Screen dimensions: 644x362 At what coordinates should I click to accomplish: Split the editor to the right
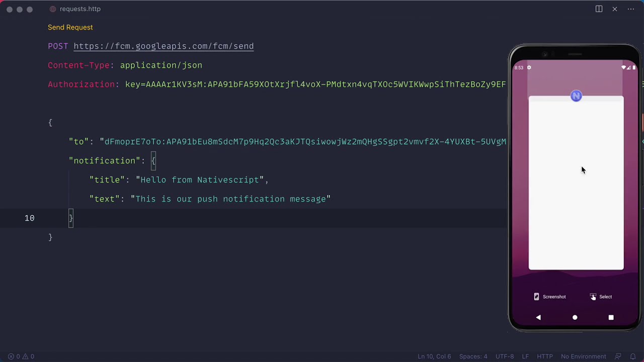pyautogui.click(x=599, y=9)
